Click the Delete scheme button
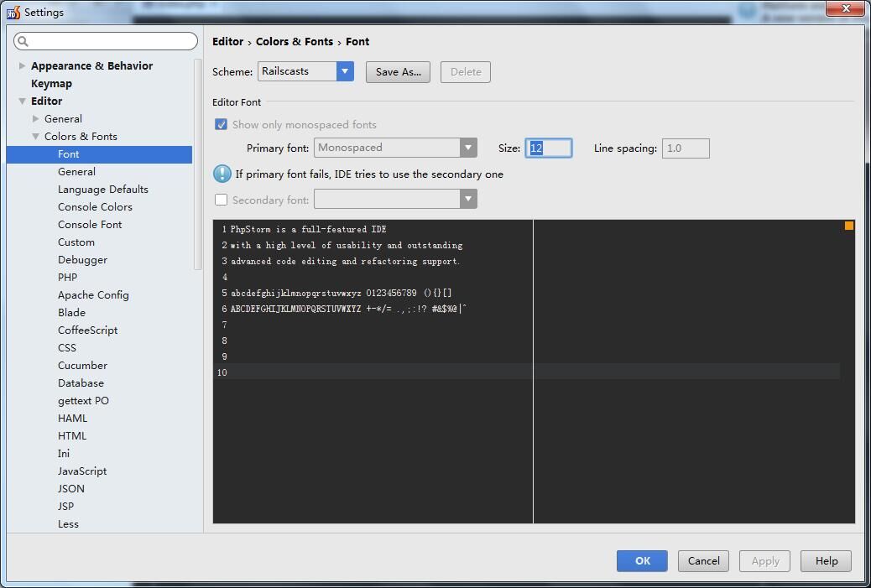This screenshot has height=588, width=871. (x=466, y=71)
